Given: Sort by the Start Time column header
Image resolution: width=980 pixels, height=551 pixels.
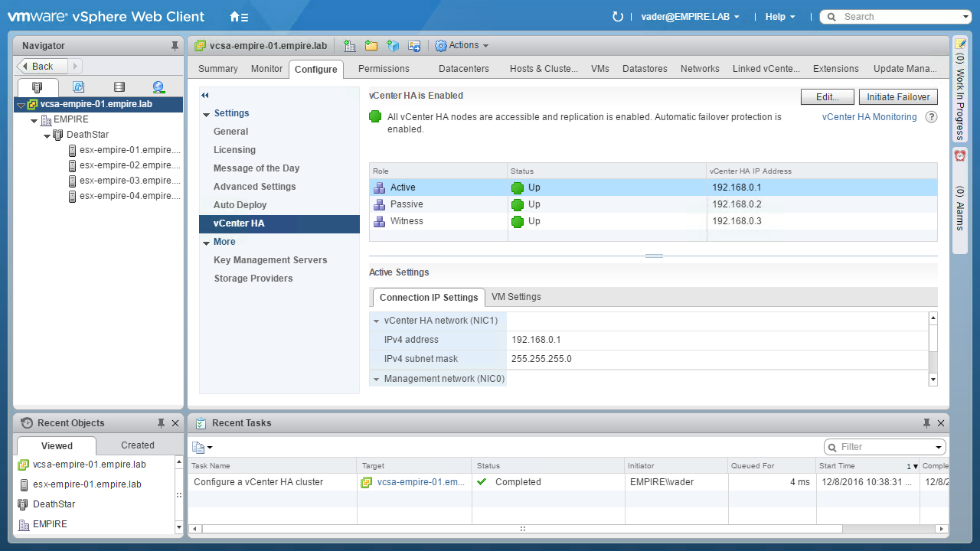Looking at the screenshot, I should click(867, 465).
